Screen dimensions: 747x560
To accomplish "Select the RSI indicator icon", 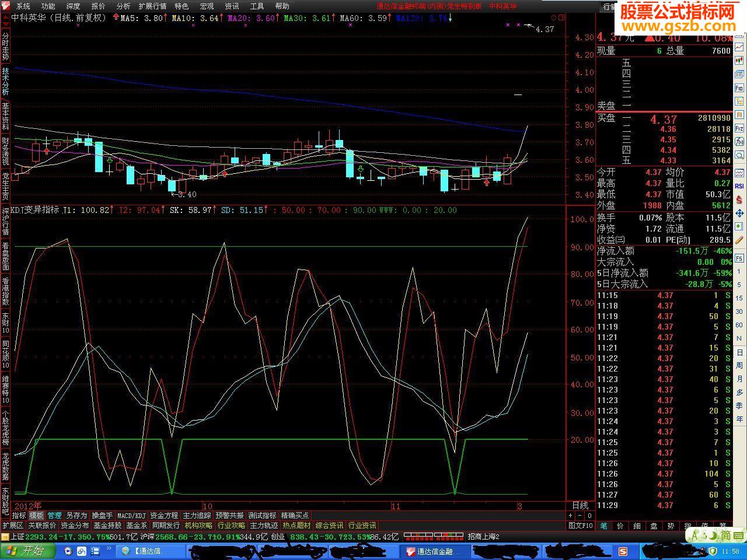I will 739,186.
